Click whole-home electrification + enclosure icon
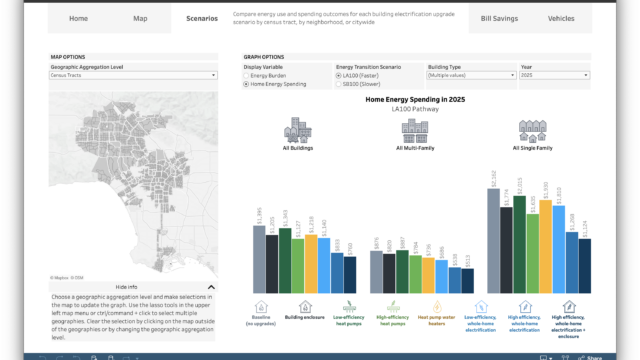 [569, 307]
